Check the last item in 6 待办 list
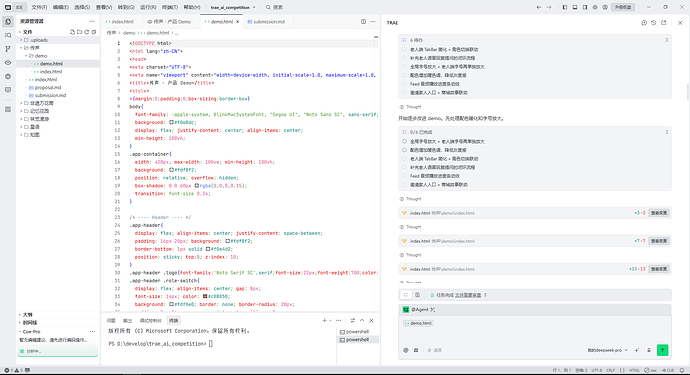Image resolution: width=690 pixels, height=375 pixels. click(x=404, y=92)
